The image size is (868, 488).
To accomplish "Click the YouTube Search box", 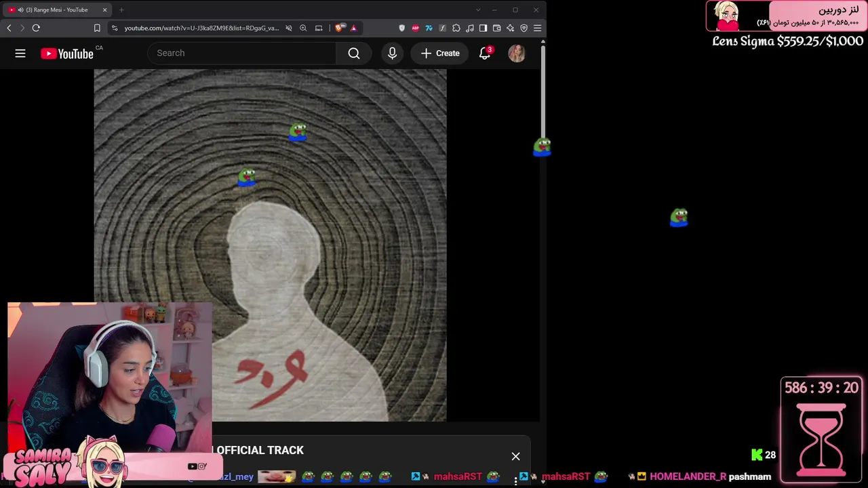I will pyautogui.click(x=242, y=53).
